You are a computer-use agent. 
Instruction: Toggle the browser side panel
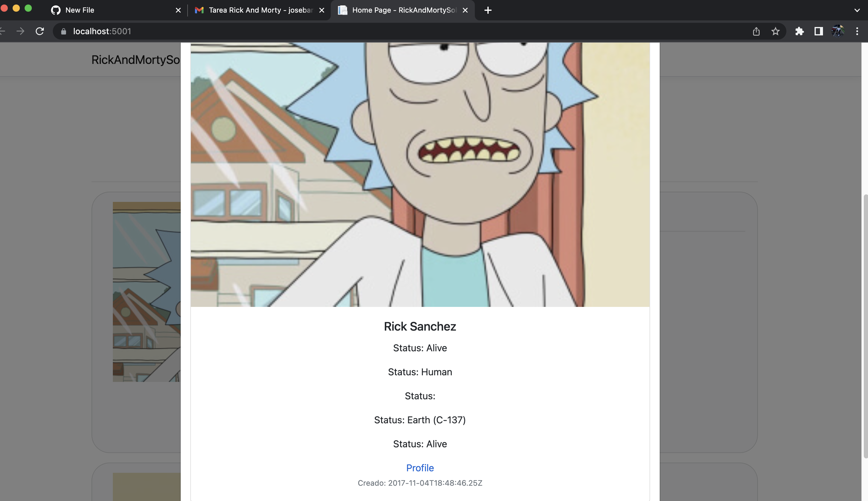point(819,31)
